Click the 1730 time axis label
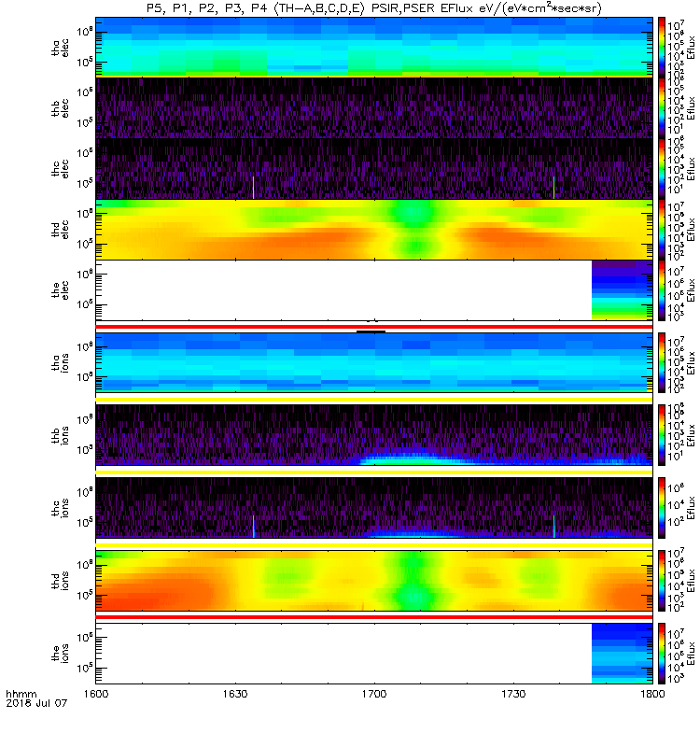700x747 pixels. (x=513, y=694)
